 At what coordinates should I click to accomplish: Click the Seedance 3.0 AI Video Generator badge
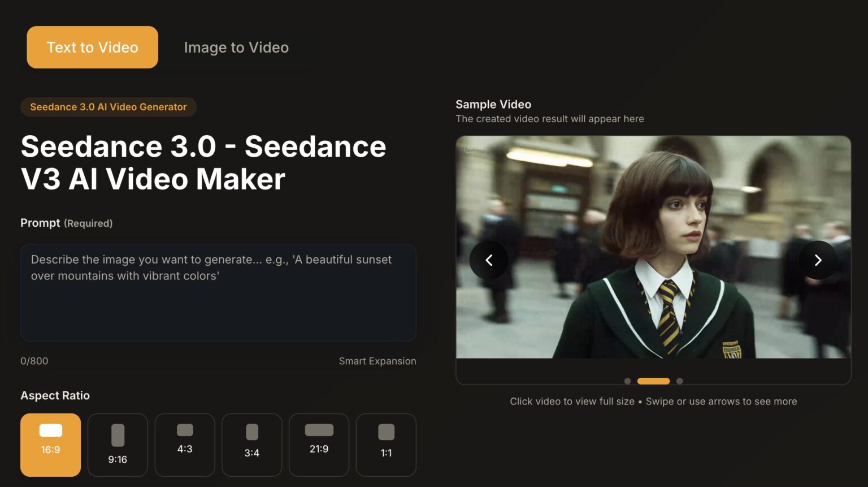tap(108, 107)
